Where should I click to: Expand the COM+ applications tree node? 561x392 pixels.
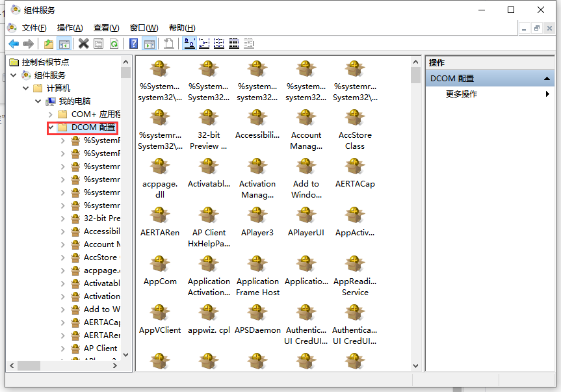[x=51, y=114]
